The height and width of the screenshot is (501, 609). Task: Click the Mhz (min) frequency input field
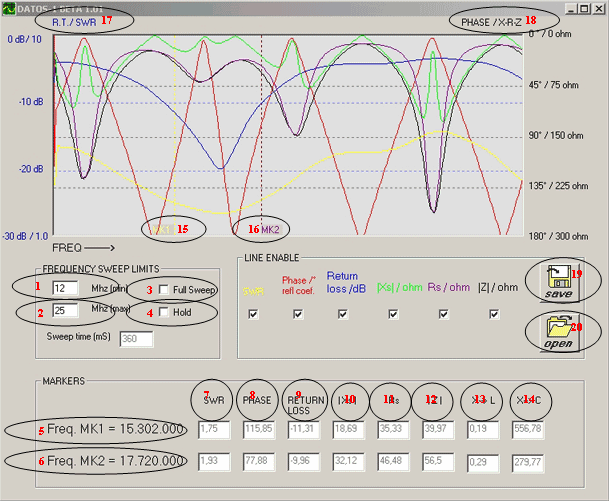pos(66,288)
